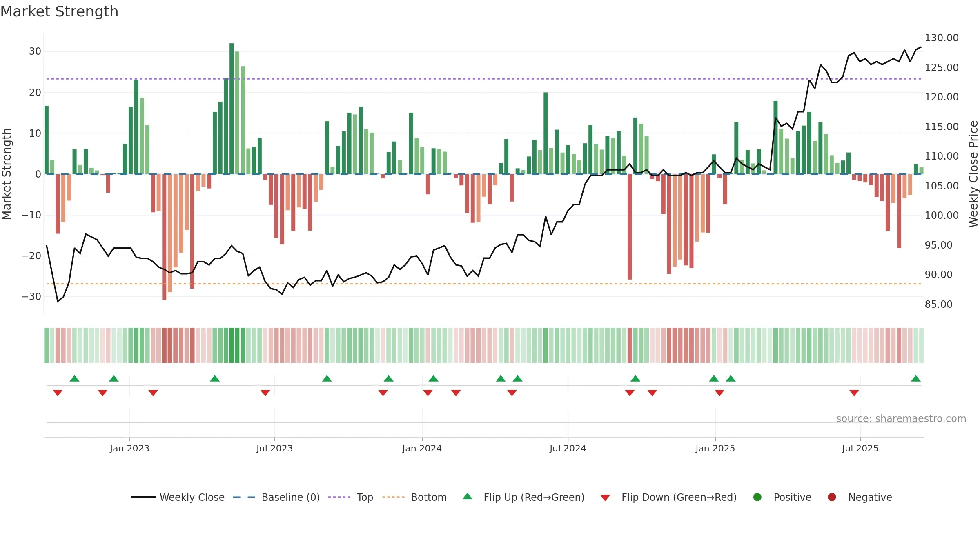Click the left axis tick label '0'
The width and height of the screenshot is (980, 551).
point(38,174)
